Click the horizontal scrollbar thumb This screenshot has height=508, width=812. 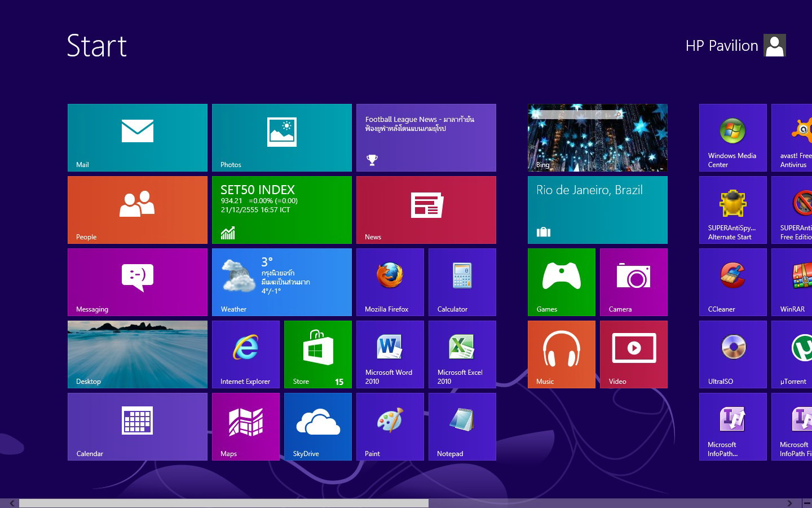click(x=224, y=503)
